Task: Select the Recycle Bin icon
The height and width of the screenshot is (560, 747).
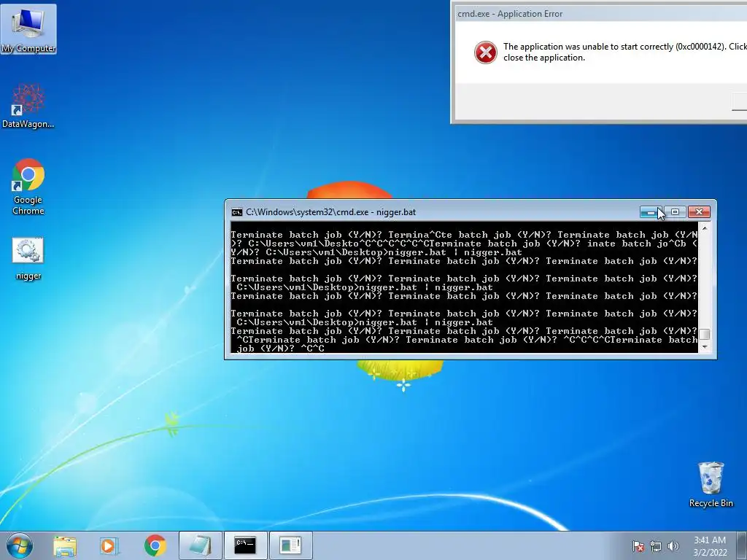Action: [711, 484]
